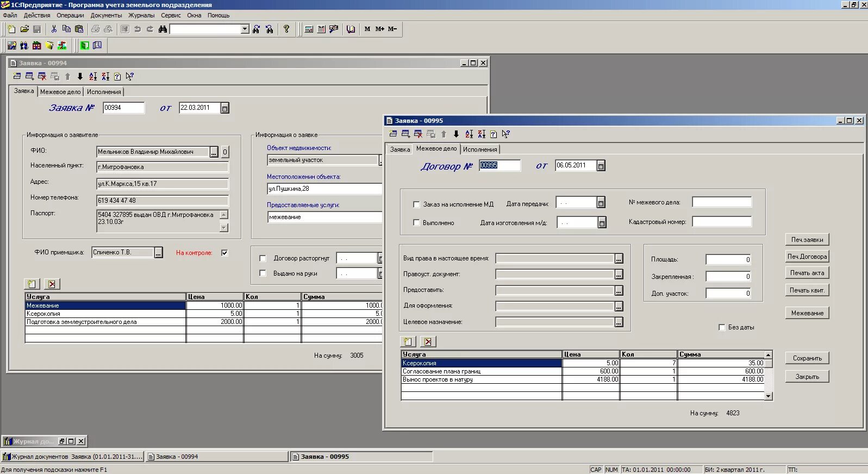Screen dimensions: 868x474
Task: Click the add-row icon in Заявка 00995 toolbar
Action: 405,134
